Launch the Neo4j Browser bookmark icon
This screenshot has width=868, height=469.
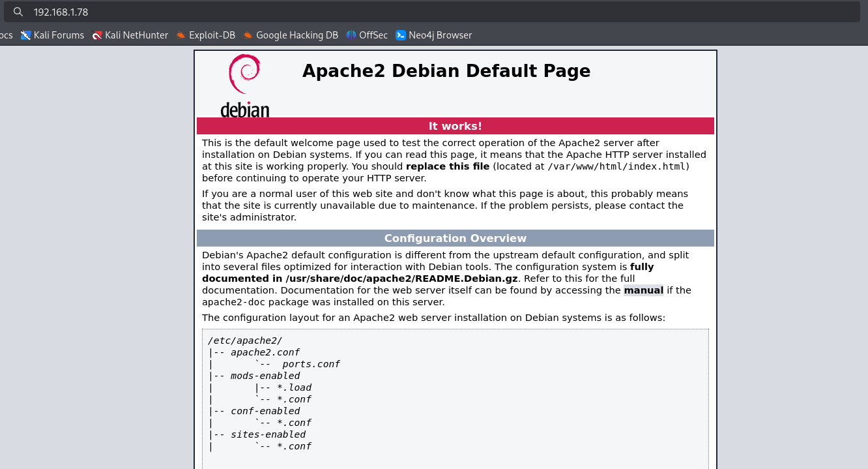tap(401, 35)
